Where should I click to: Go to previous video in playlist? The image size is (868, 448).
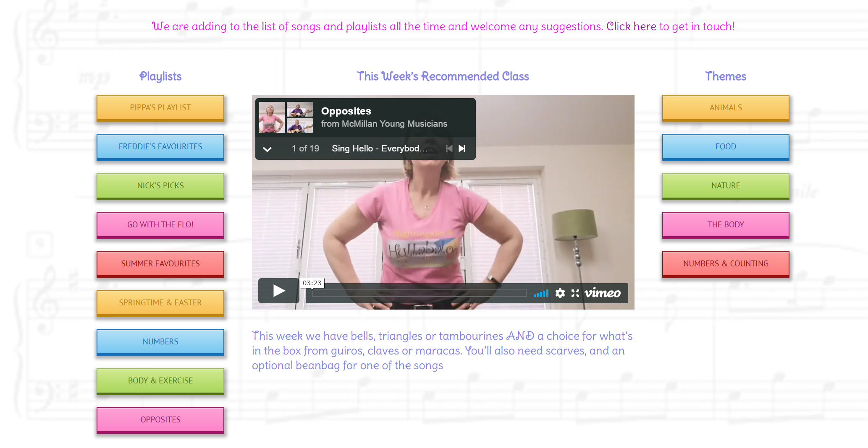click(x=449, y=148)
